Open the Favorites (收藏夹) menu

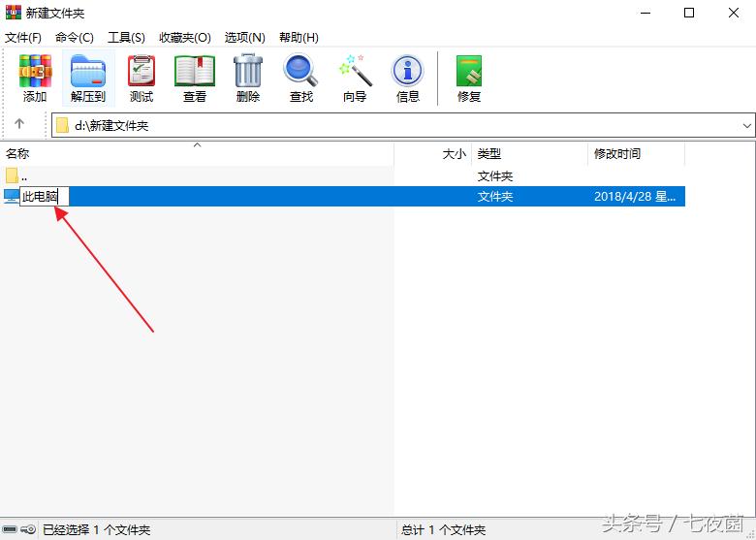click(x=185, y=37)
